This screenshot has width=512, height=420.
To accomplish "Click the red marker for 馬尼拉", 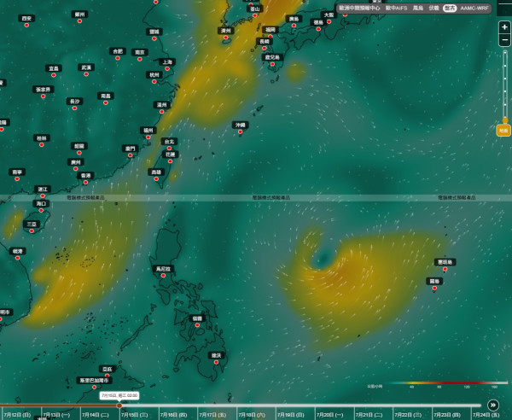I will coord(163,276).
